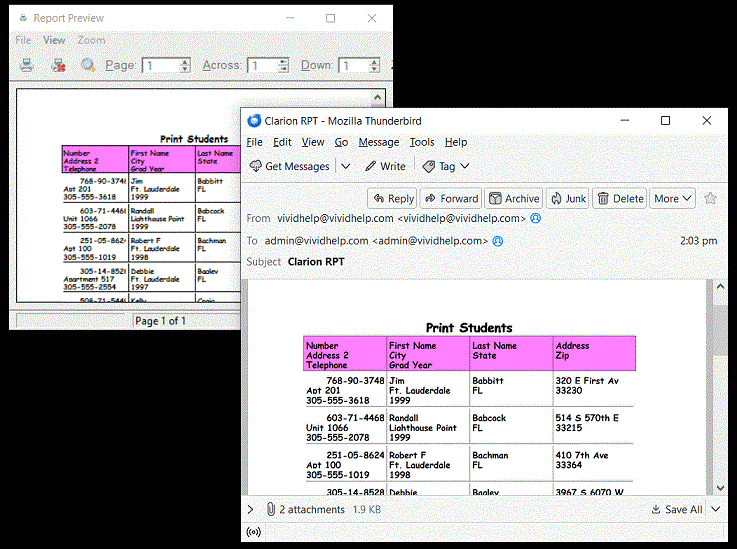Open Thunderbird Edit menu
This screenshot has height=549, width=737.
282,142
